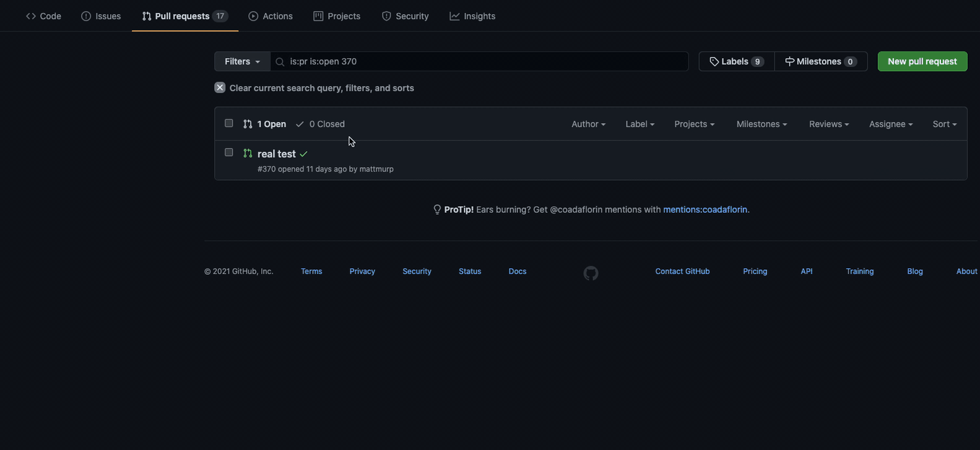The image size is (980, 450).
Task: Click the clear search query X icon
Action: point(220,88)
